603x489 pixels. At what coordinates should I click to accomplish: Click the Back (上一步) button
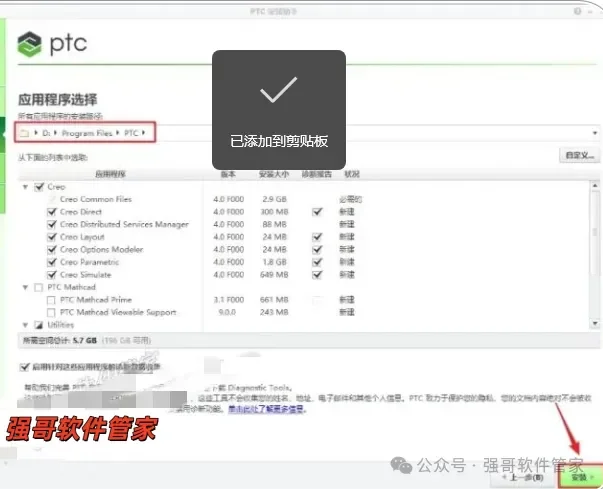tap(523, 478)
